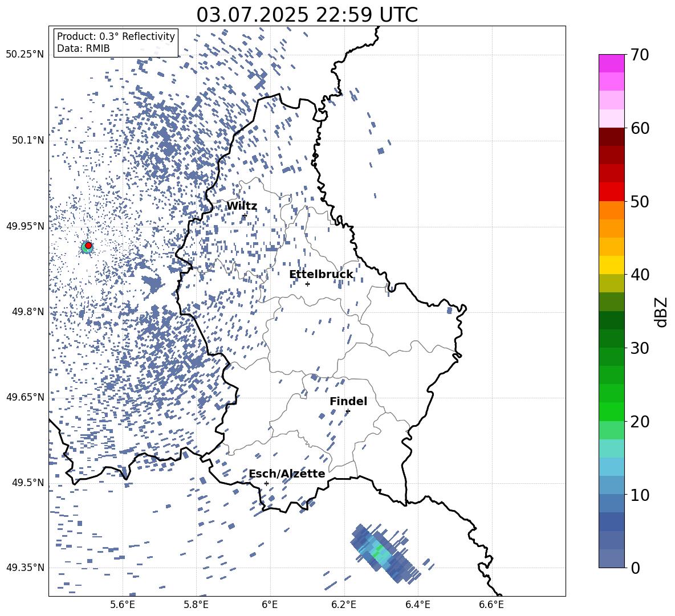The width and height of the screenshot is (675, 616).
Task: Click the orange colorbar segment below 50
Action: pyautogui.click(x=611, y=210)
